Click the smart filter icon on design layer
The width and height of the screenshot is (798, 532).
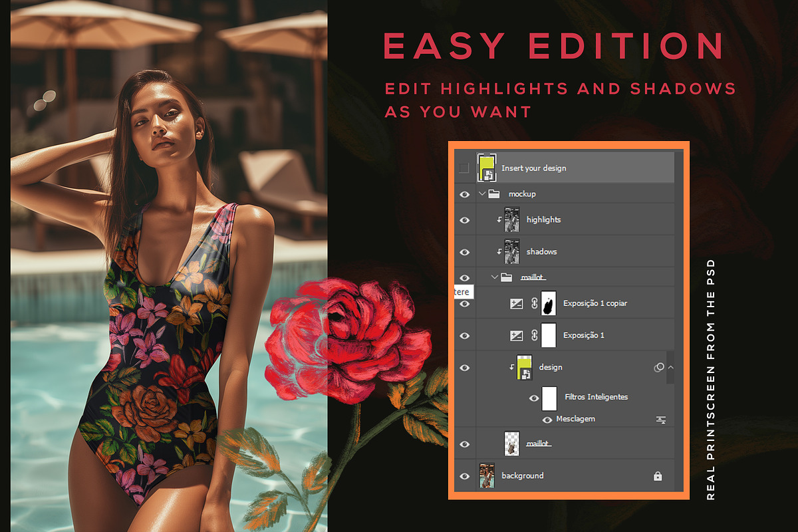pyautogui.click(x=659, y=367)
